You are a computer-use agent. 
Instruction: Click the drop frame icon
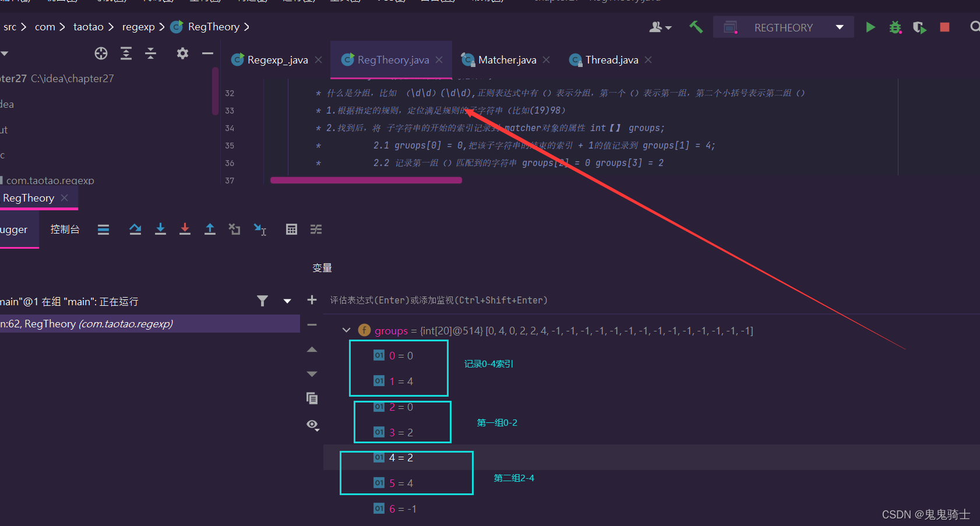click(x=234, y=230)
